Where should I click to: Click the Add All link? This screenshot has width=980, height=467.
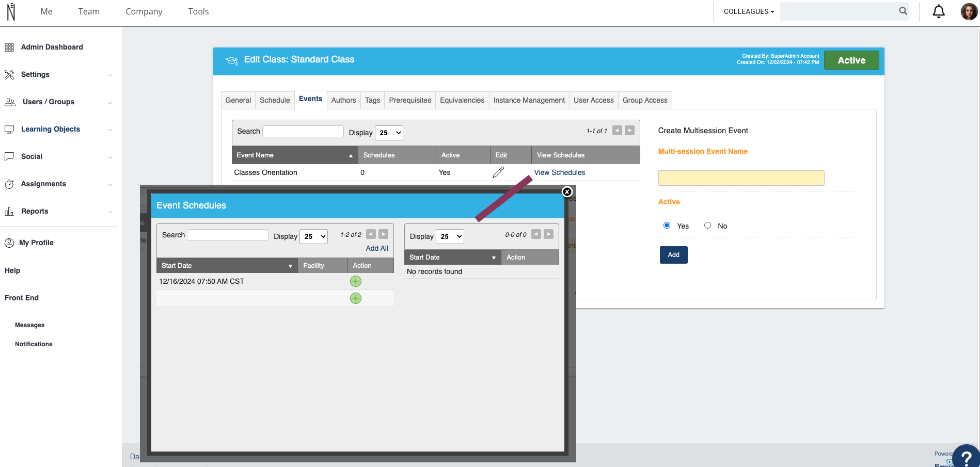click(x=377, y=248)
